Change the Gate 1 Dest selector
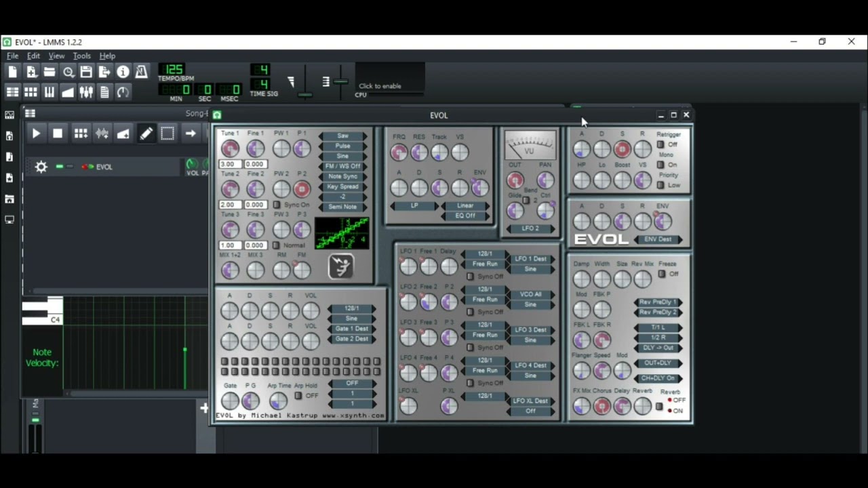868x488 pixels. coord(351,329)
